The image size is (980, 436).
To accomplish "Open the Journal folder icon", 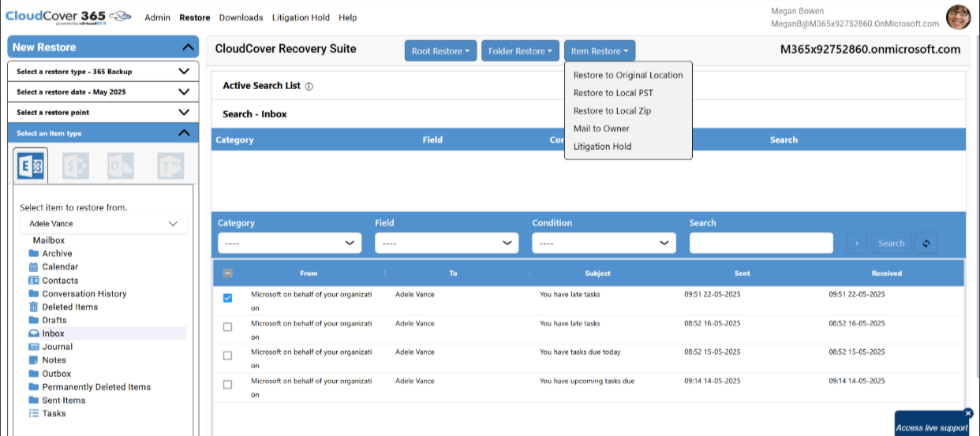I will pos(34,347).
